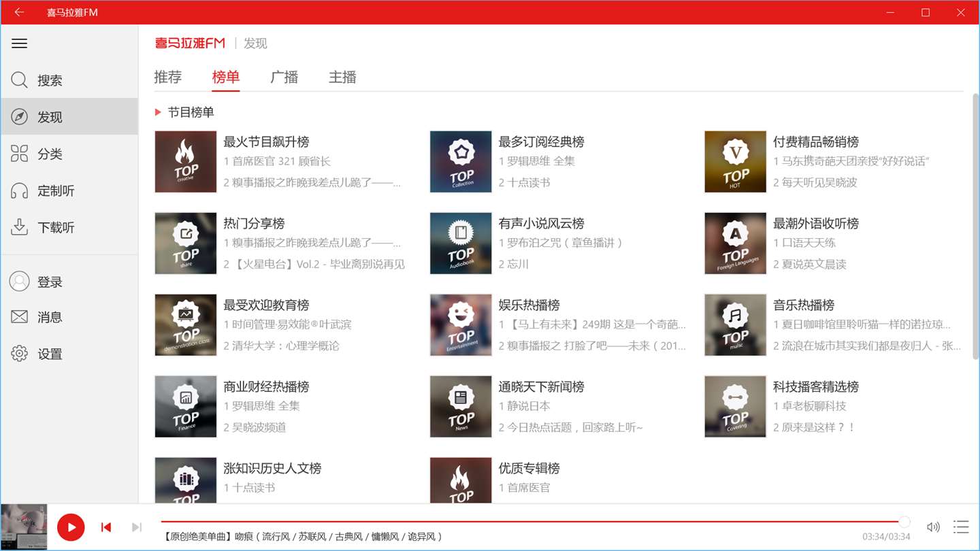This screenshot has height=551, width=980.
Task: Click the 热门分享榜 title
Action: [x=254, y=223]
